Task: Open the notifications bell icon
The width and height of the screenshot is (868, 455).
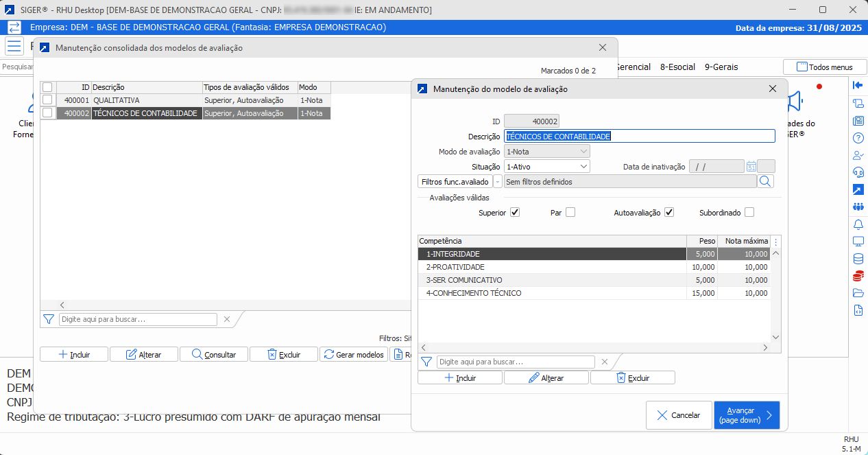Action: [858, 224]
